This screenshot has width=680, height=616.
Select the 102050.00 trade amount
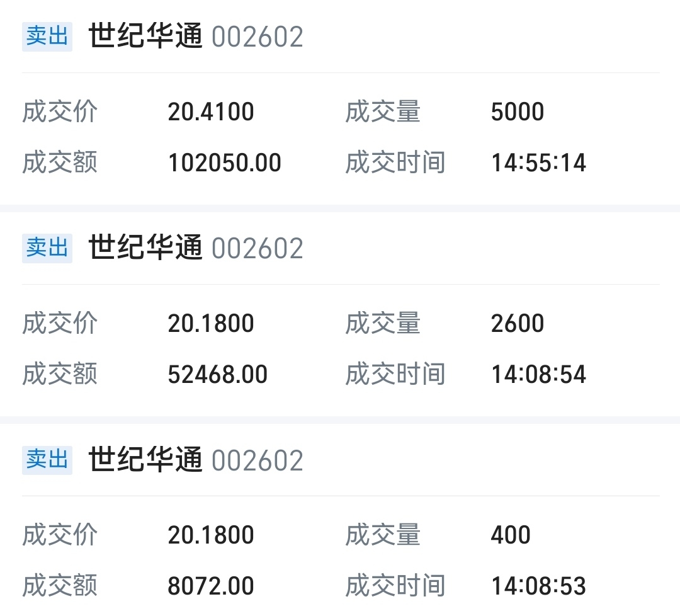coord(225,163)
